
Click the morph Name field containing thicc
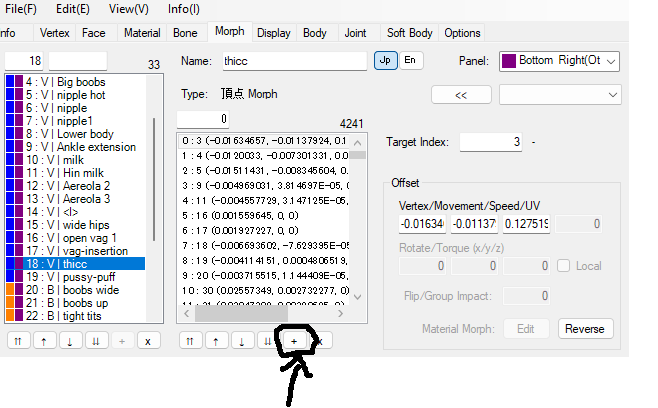[x=295, y=61]
